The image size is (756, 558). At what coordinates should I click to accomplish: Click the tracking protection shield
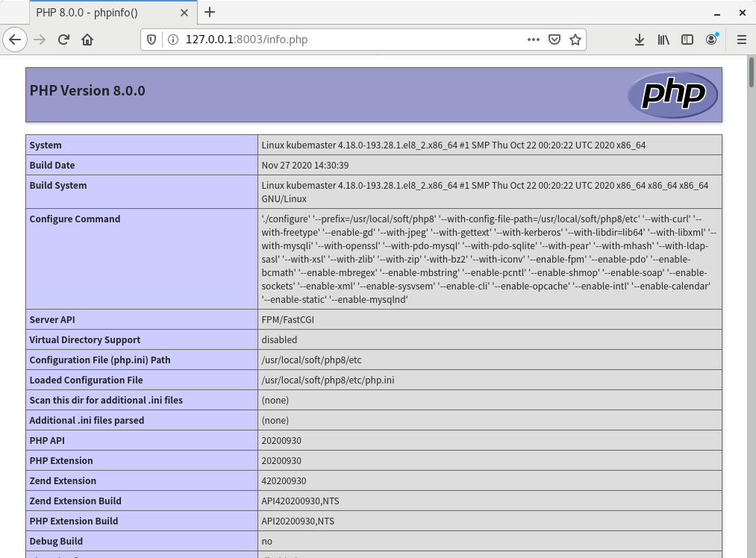(151, 40)
